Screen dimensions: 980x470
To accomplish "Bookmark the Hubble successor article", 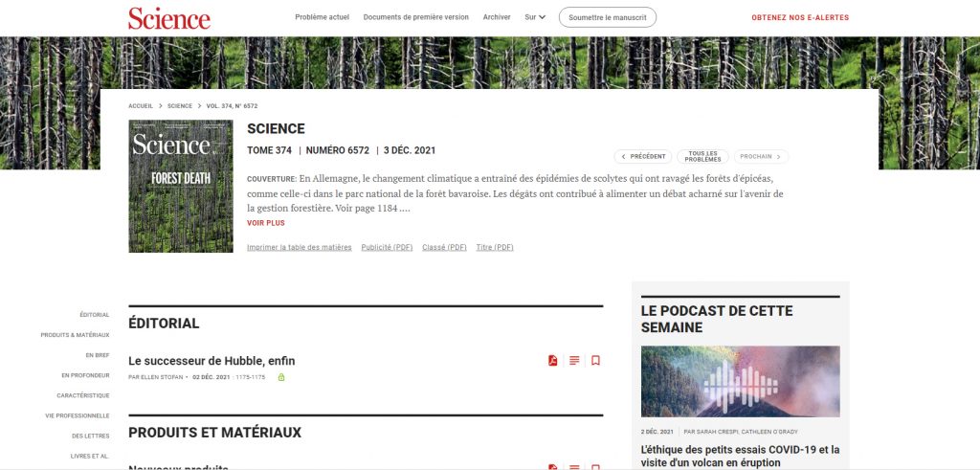I will [595, 361].
